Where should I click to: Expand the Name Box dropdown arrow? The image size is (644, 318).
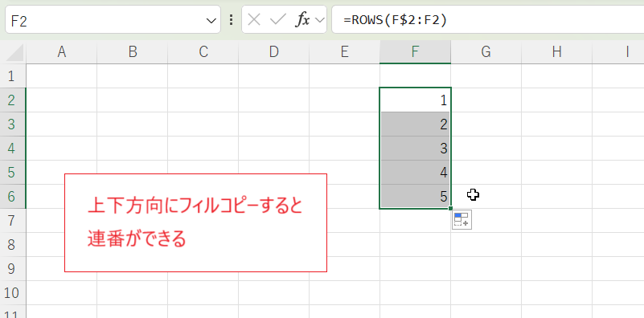coord(211,21)
